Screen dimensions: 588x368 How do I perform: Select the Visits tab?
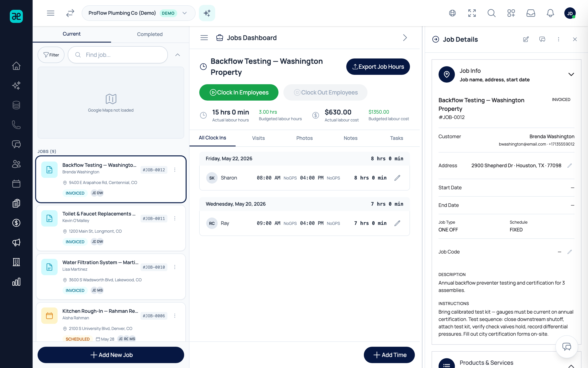coord(258,138)
